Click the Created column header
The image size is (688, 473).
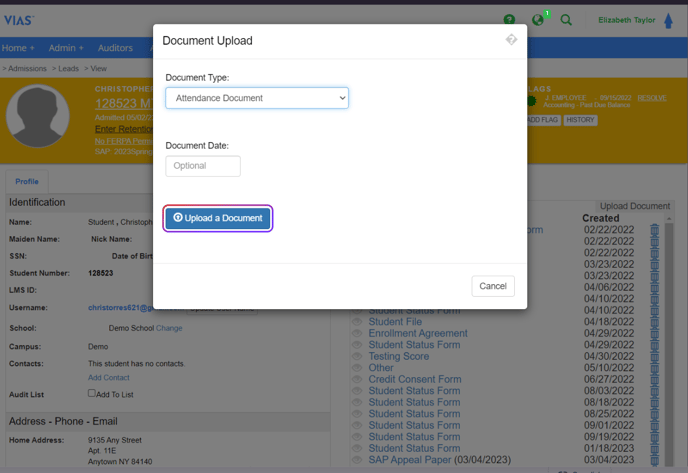pyautogui.click(x=600, y=218)
